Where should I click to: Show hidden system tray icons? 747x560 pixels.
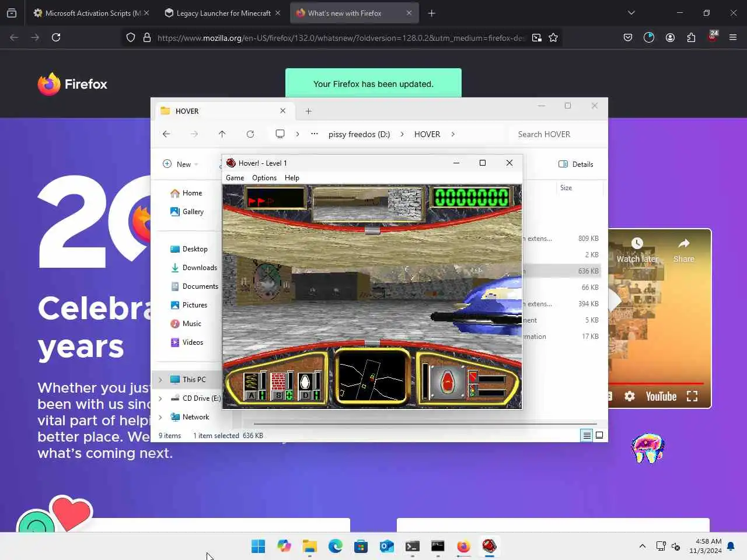pos(643,546)
